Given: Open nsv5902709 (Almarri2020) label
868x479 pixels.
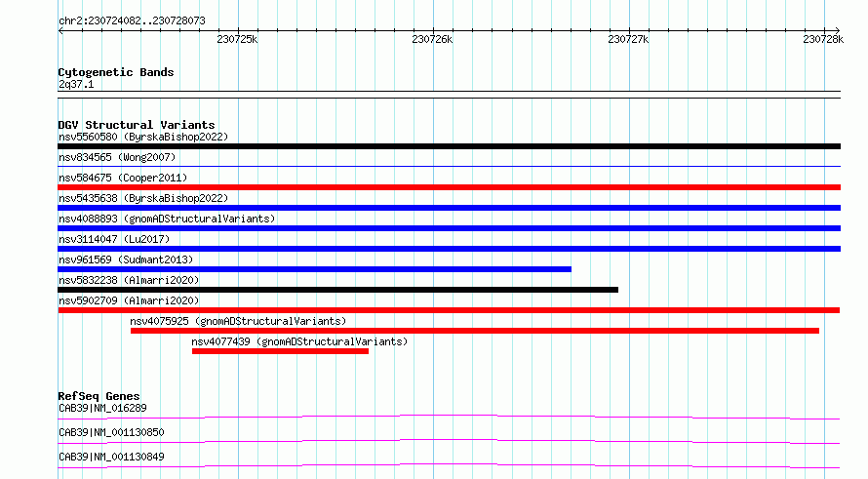Looking at the screenshot, I should (x=129, y=300).
